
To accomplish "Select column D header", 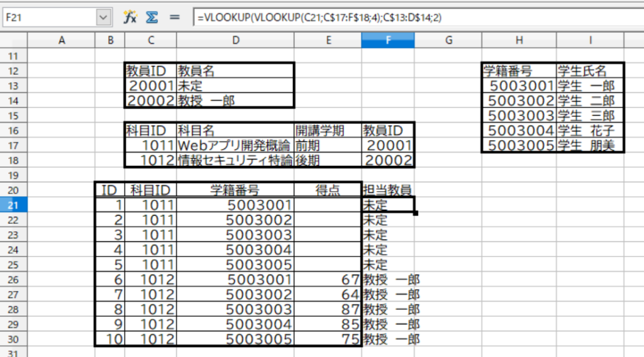I will (235, 40).
